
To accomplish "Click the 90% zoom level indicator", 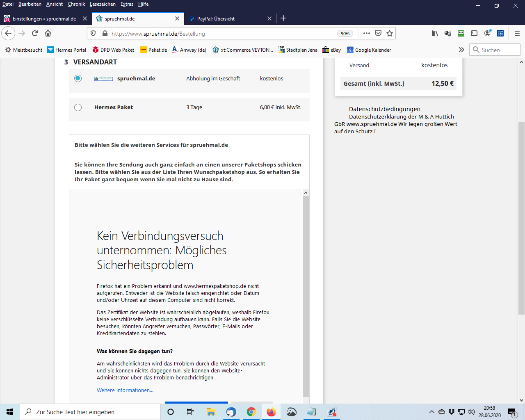I will click(x=345, y=34).
